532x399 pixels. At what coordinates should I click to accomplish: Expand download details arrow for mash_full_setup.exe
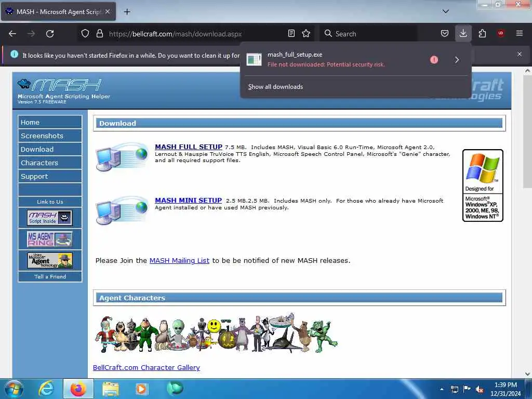pyautogui.click(x=457, y=60)
